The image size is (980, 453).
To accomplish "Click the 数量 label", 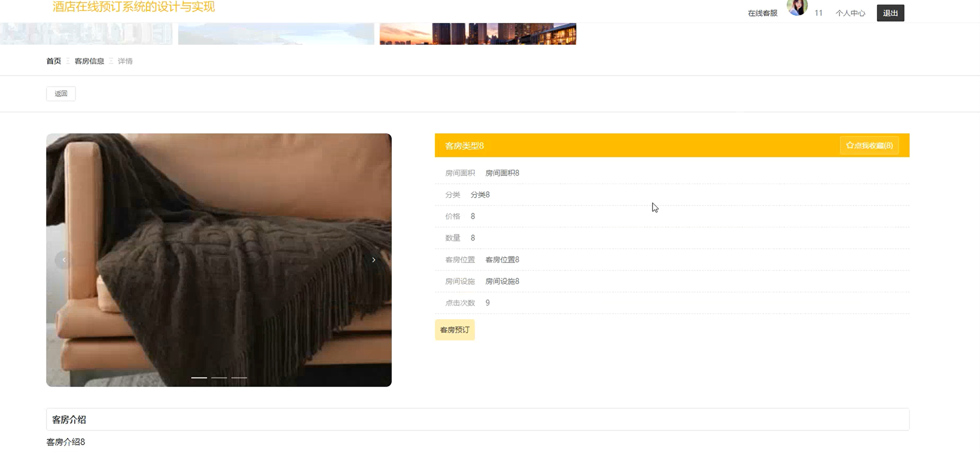I will coord(453,238).
